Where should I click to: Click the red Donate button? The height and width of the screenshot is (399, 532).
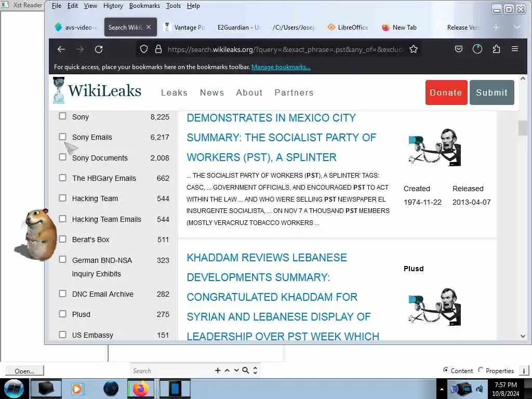446,92
